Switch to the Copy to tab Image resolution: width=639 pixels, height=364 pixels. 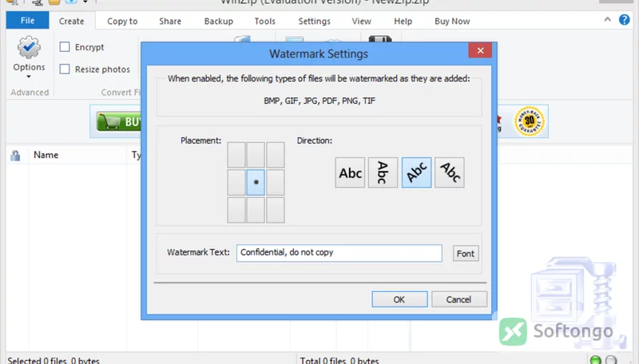[x=122, y=22]
